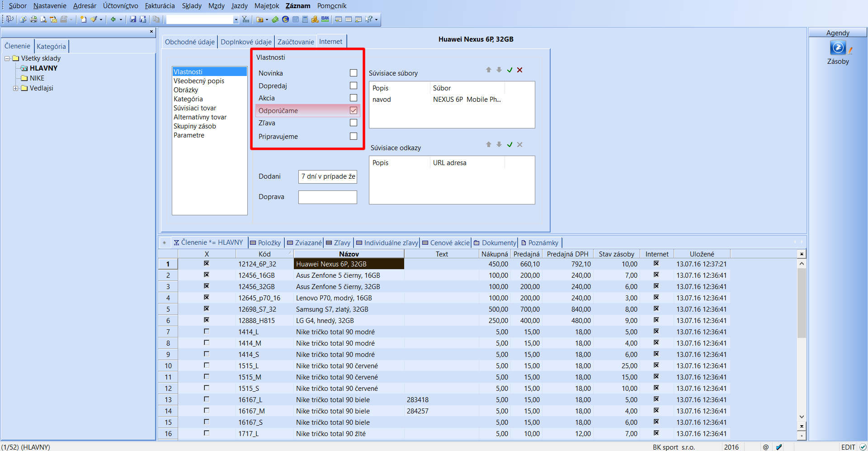Enable the Novinka checkbox
This screenshot has height=451, width=868.
pyautogui.click(x=354, y=73)
